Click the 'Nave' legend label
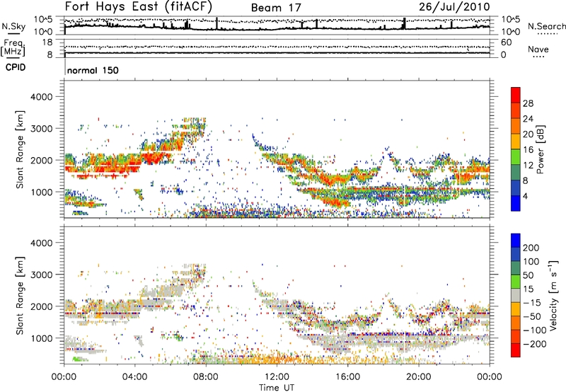 (538, 50)
